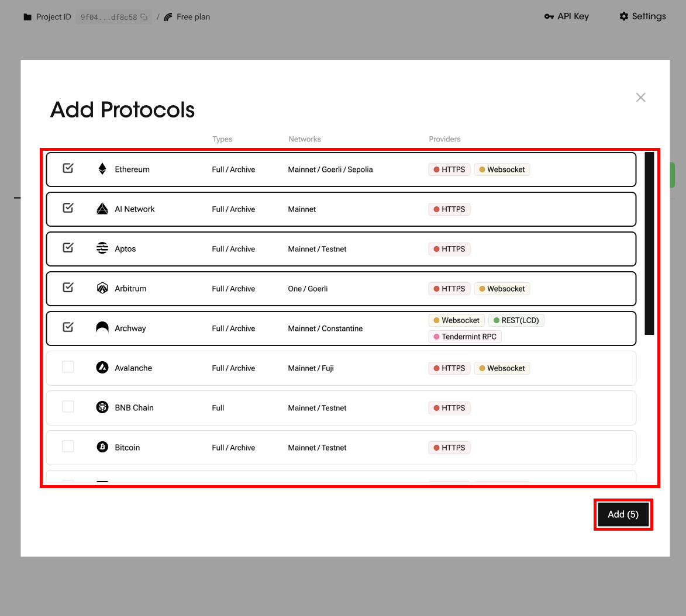Click the gear icon next to Settings
The image size is (686, 616).
[x=624, y=16]
